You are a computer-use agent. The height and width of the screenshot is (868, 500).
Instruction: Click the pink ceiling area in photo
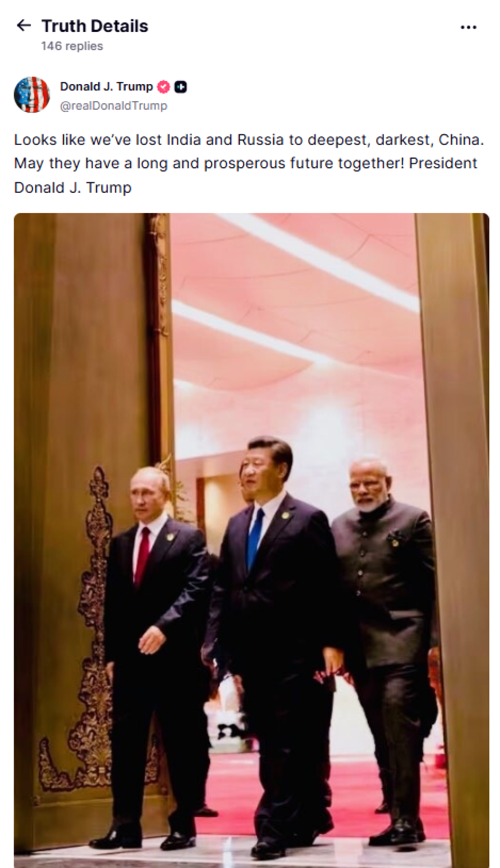[x=294, y=312]
